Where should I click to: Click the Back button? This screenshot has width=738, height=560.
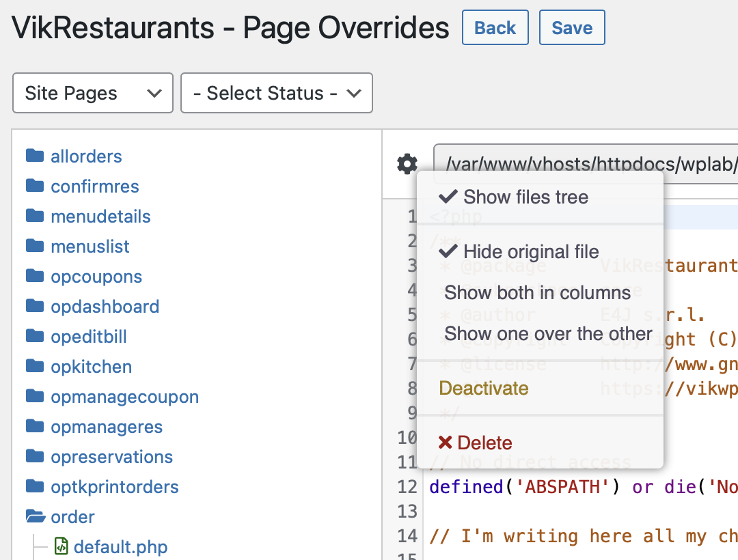click(x=495, y=28)
